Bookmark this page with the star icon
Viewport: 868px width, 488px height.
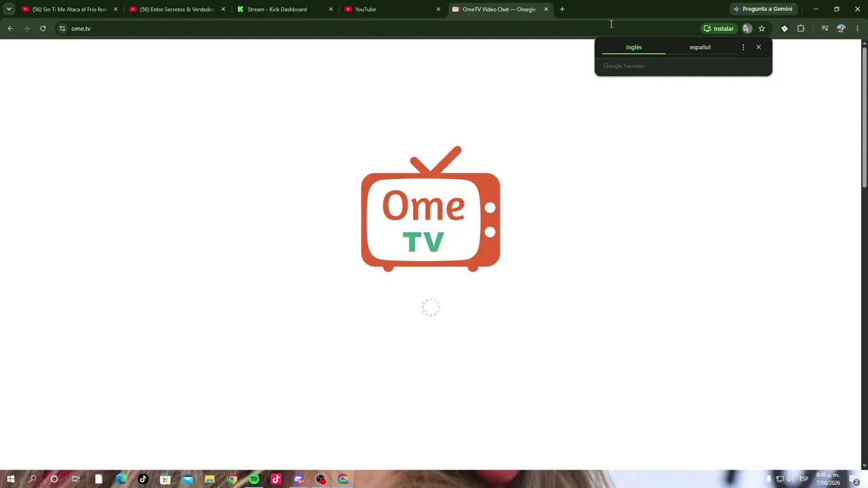click(x=762, y=28)
